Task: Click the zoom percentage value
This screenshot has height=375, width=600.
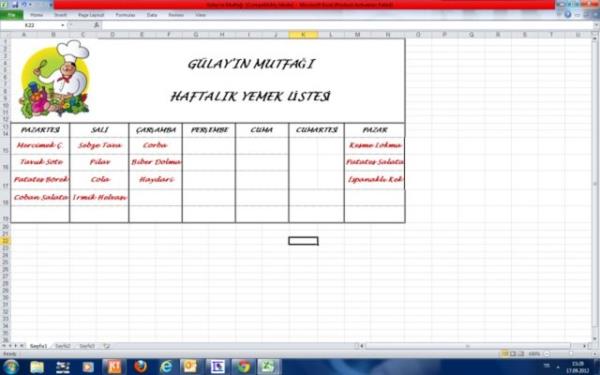Action: click(x=533, y=354)
